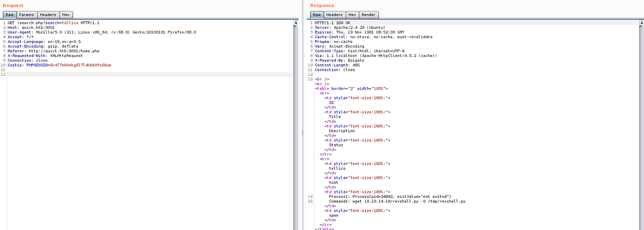Click the Response pane scroll-up arrow
Viewport: 644px width, 230px height.
pyautogui.click(x=641, y=22)
